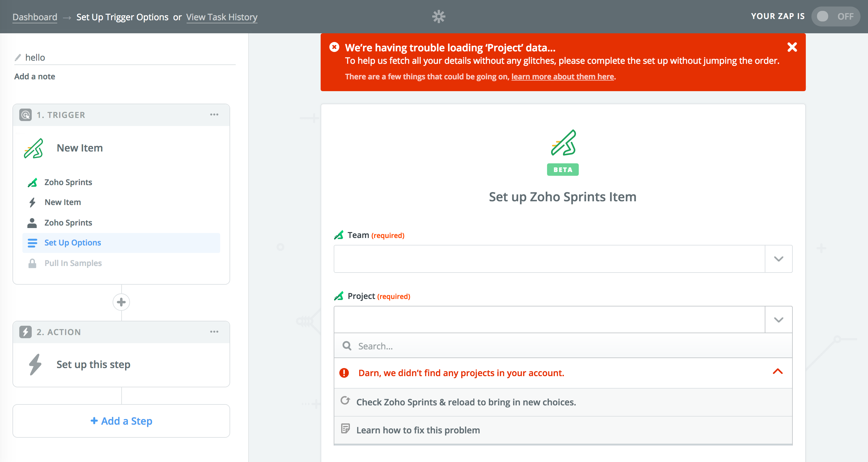
Task: Click the learn more about them here link
Action: (x=562, y=77)
